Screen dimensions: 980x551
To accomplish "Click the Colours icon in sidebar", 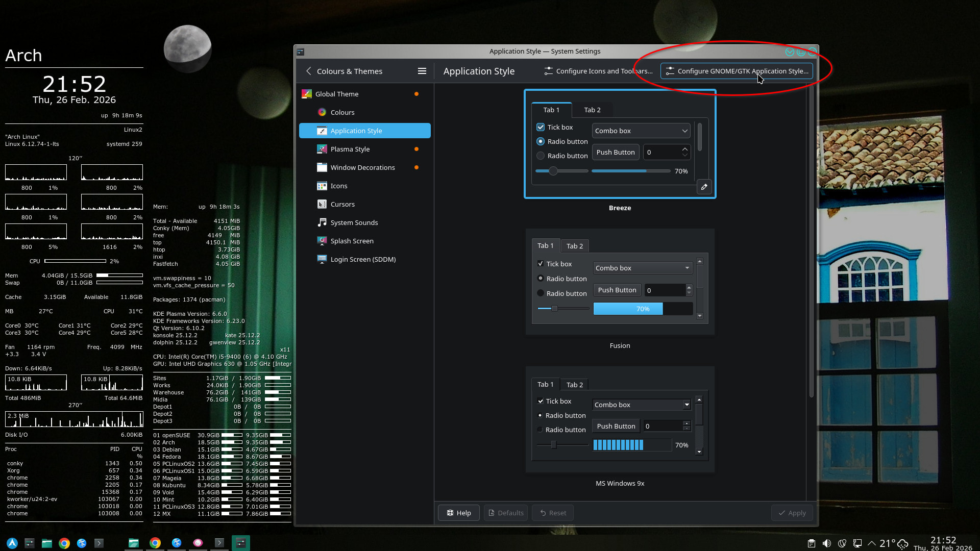I will (x=322, y=112).
